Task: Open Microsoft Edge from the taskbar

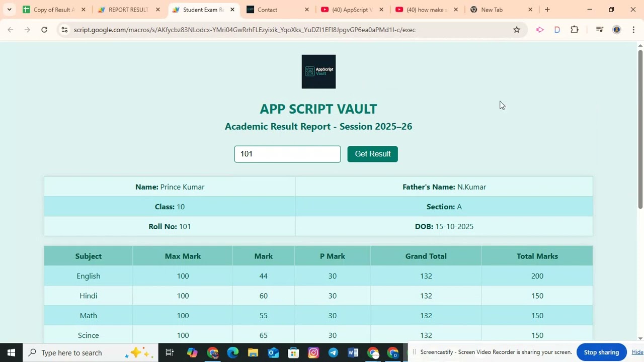Action: coord(232,352)
